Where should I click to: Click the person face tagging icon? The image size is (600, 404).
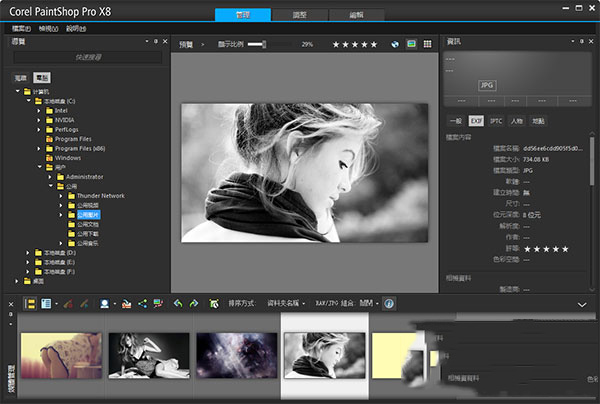pos(104,304)
